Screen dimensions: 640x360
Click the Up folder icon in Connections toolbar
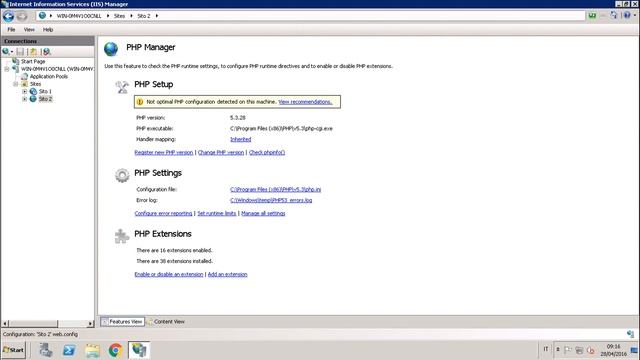coord(33,51)
